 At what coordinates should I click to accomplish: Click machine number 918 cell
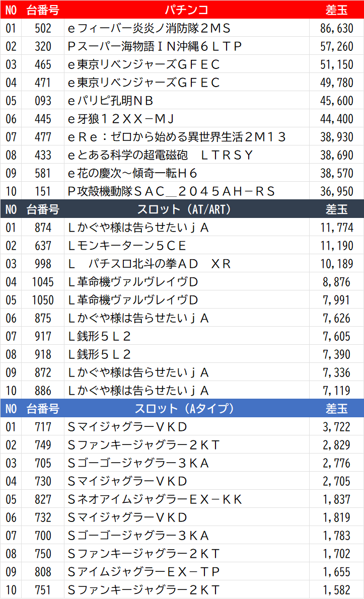[43, 354]
